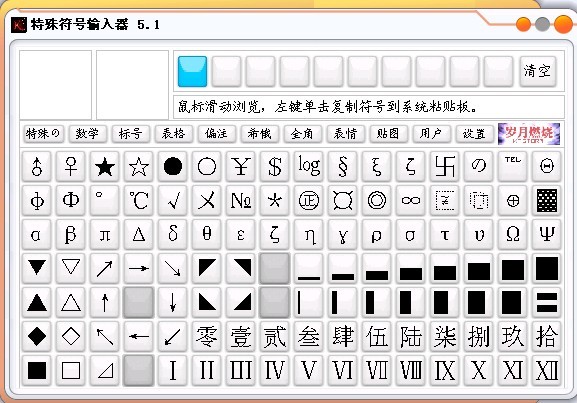Click the 岁月燃烧 banner image

point(529,134)
